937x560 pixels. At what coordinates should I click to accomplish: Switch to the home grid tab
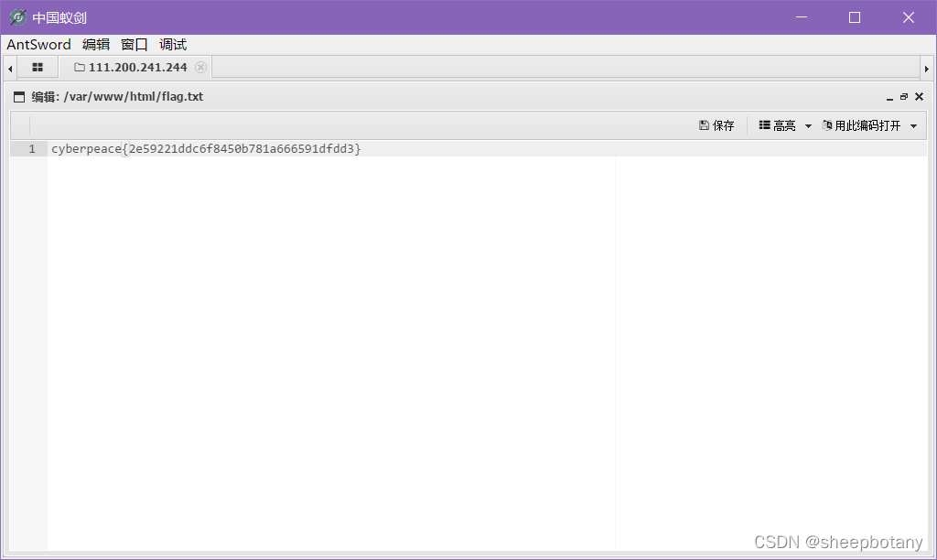tap(38, 68)
